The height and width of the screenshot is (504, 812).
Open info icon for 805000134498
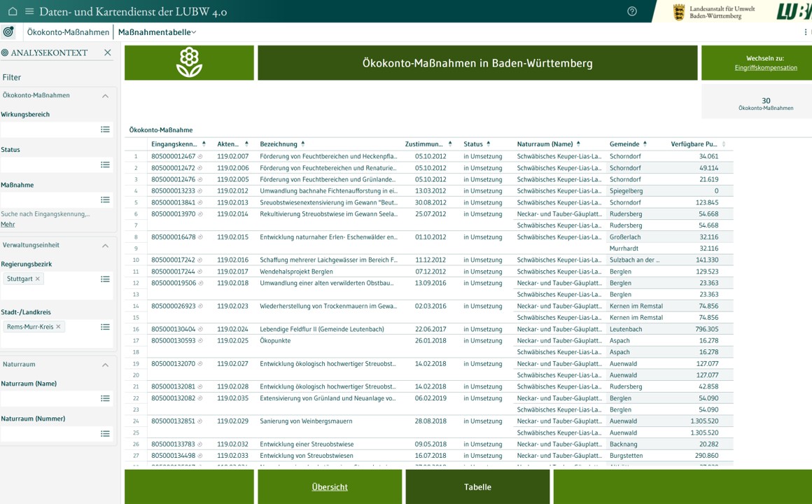tap(200, 456)
